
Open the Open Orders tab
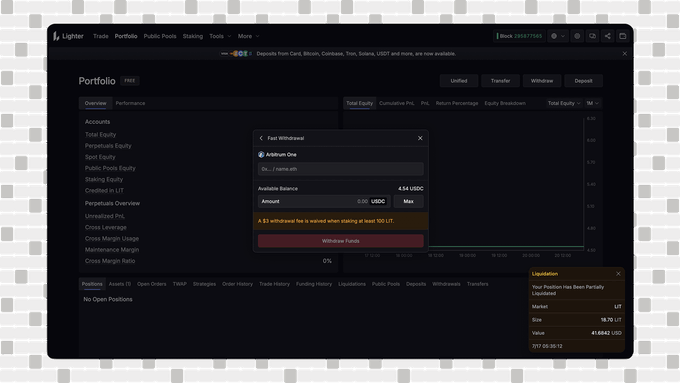coord(151,284)
